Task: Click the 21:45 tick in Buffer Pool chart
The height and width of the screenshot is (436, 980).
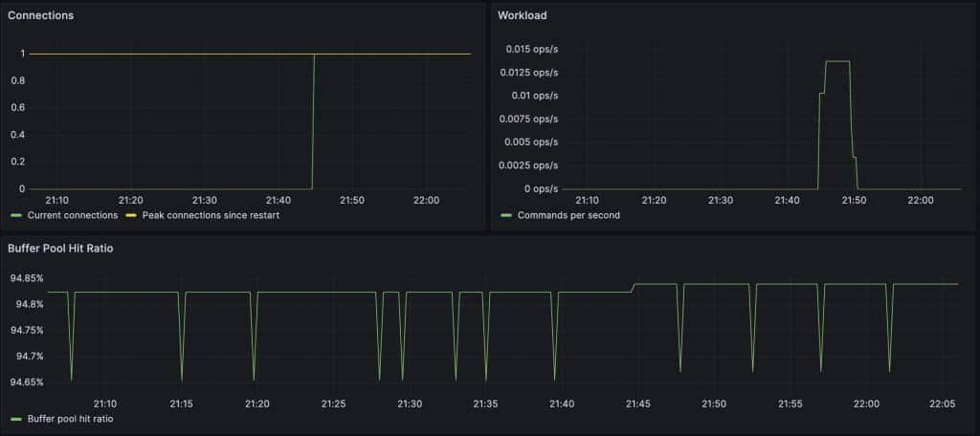Action: [x=637, y=404]
